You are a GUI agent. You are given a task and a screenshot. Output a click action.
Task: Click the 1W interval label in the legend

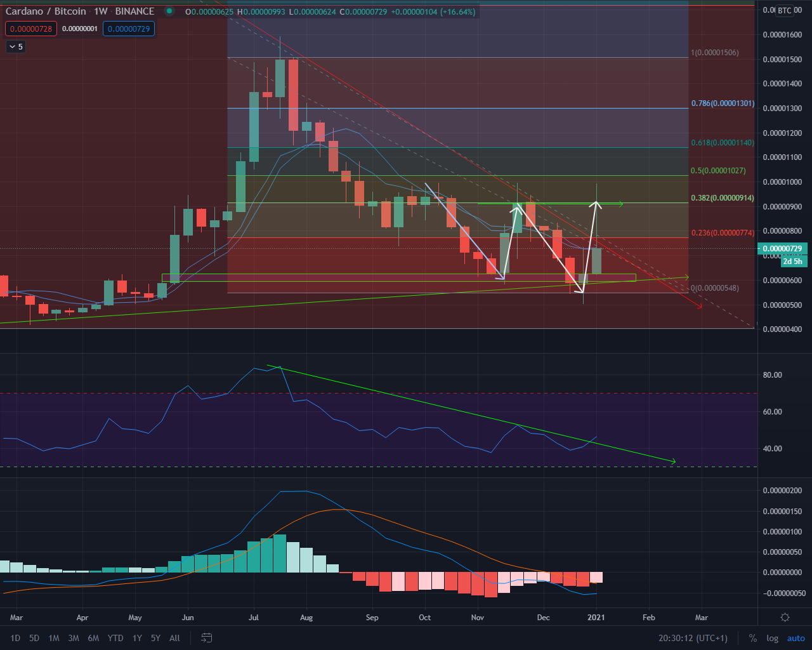click(x=101, y=11)
